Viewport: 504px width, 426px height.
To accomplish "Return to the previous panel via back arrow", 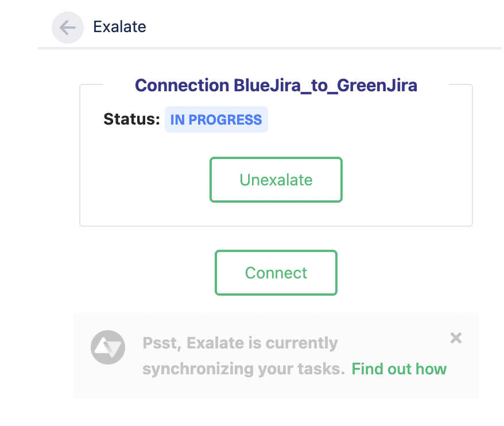I will click(x=68, y=28).
